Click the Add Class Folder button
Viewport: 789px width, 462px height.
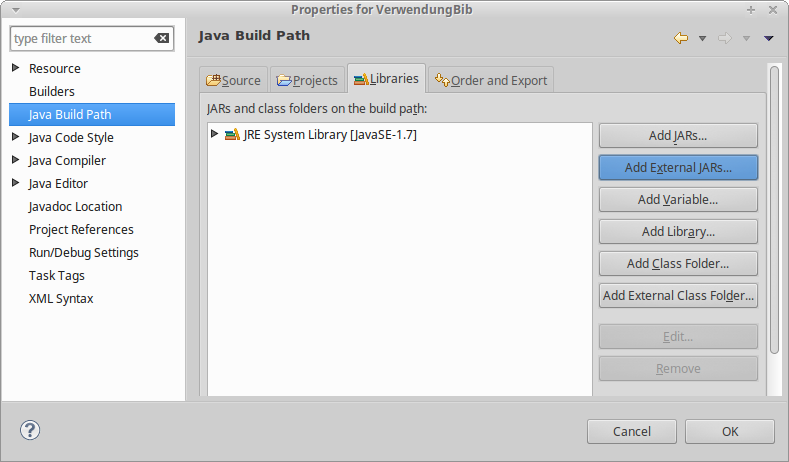pos(678,263)
